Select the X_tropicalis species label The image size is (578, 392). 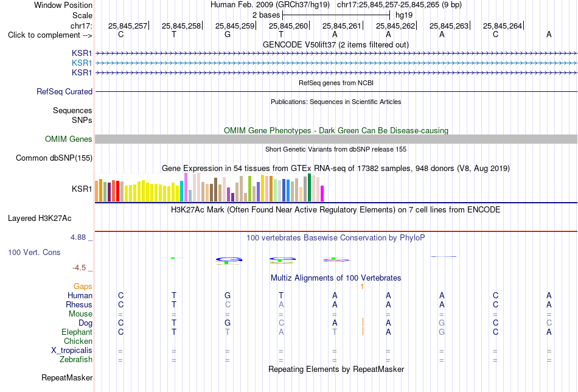[72, 351]
